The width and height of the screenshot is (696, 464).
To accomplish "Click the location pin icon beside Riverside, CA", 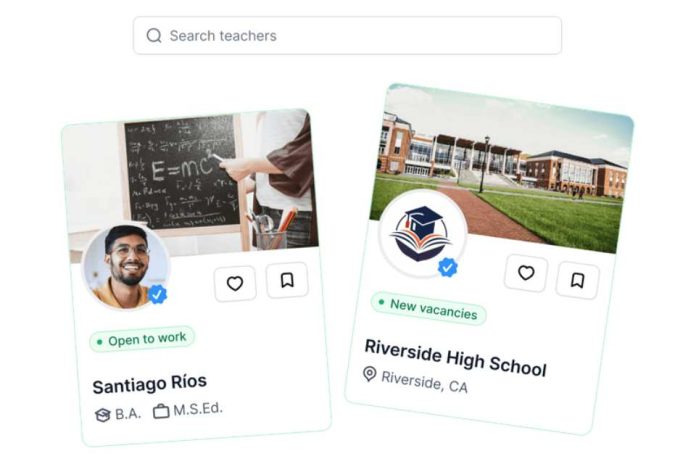I will click(369, 374).
